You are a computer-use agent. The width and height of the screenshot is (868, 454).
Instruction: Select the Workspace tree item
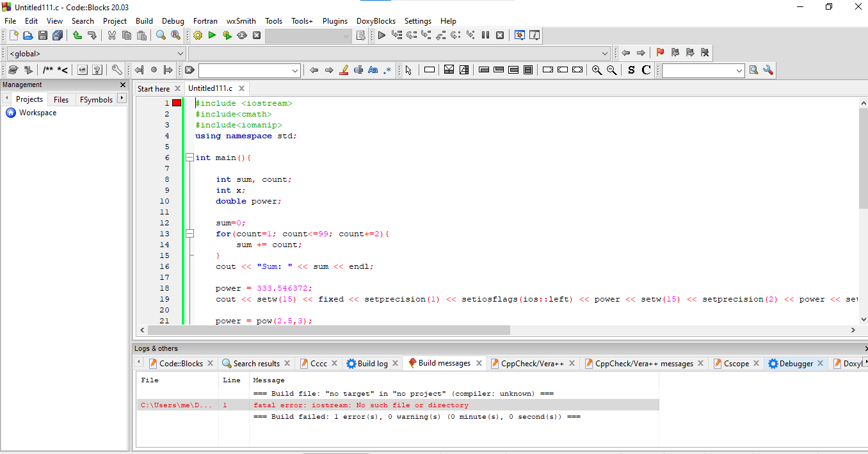pos(37,113)
